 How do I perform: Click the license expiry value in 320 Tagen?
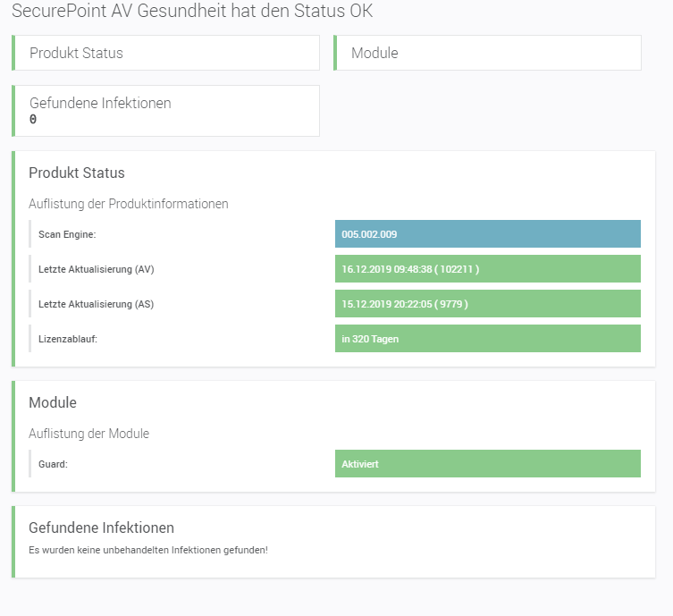487,339
